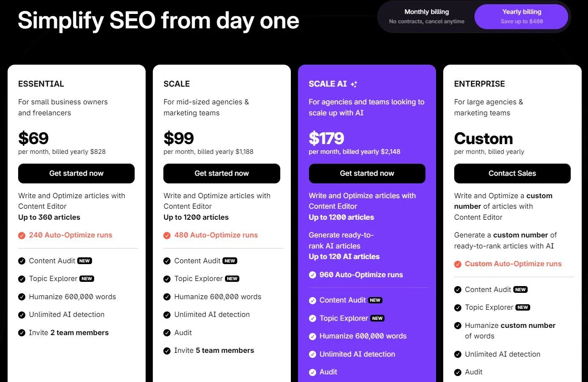
Task: Click the $179 Scale AI price
Action: [326, 138]
